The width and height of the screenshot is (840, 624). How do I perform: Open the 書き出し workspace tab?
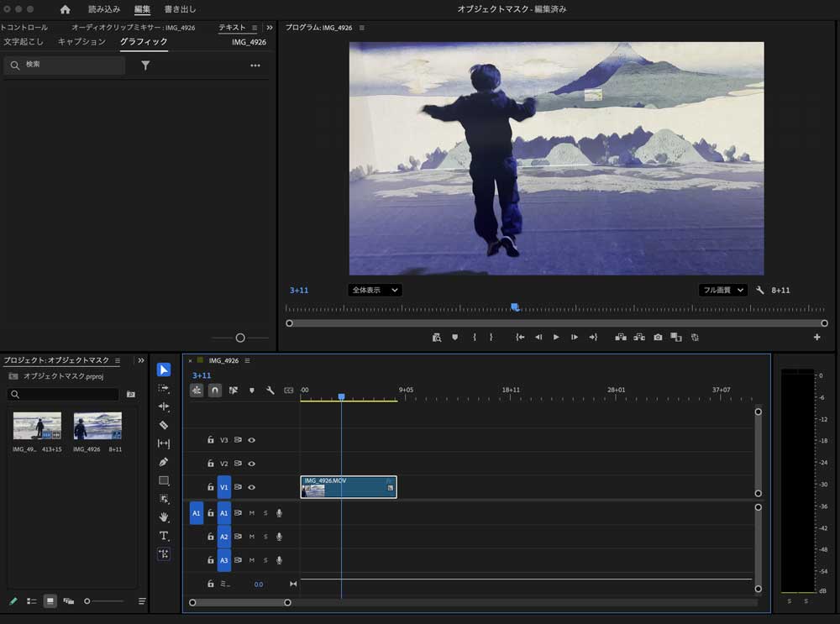180,9
